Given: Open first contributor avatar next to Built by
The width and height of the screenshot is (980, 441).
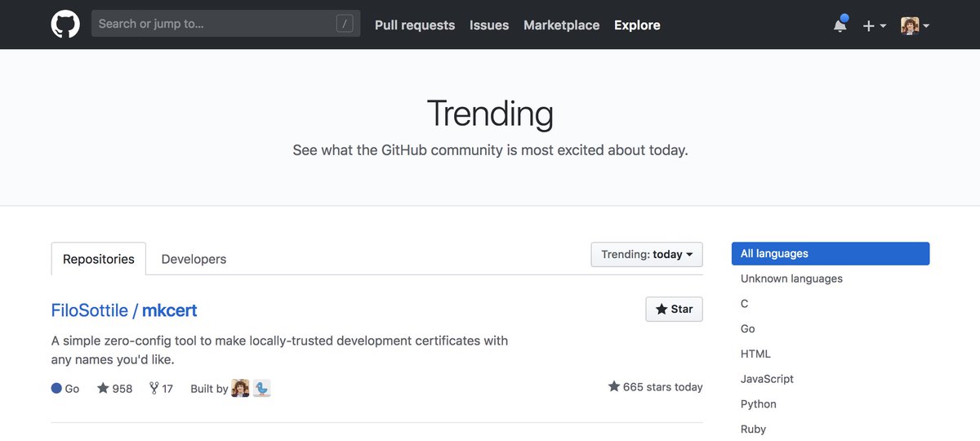Looking at the screenshot, I should 240,388.
